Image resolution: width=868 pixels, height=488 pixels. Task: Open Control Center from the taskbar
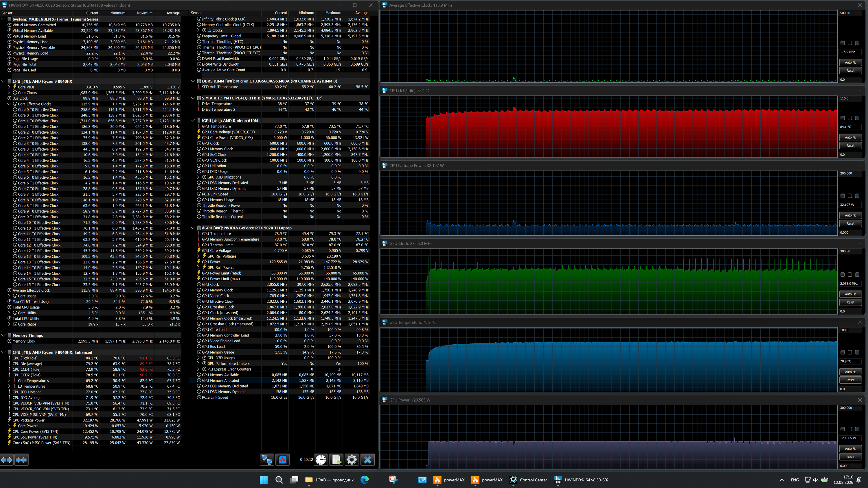528,480
